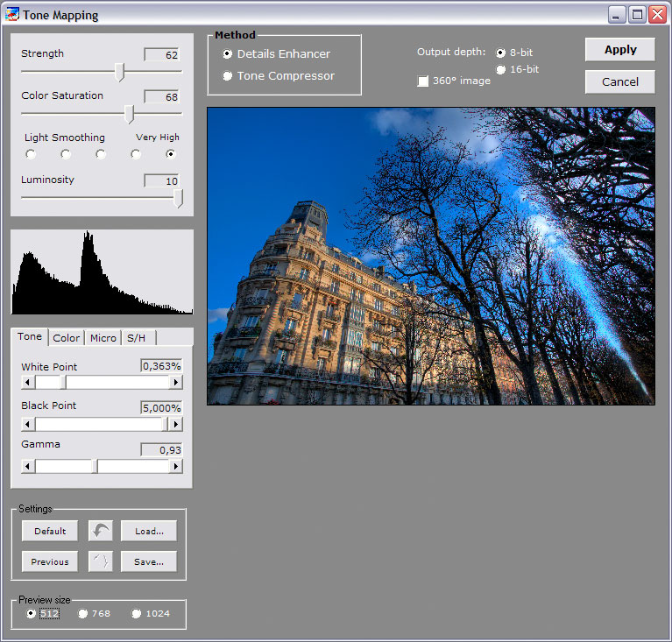Screen dimensions: 672x642
Task: Click the Strength value field showing 62
Action: [x=162, y=55]
